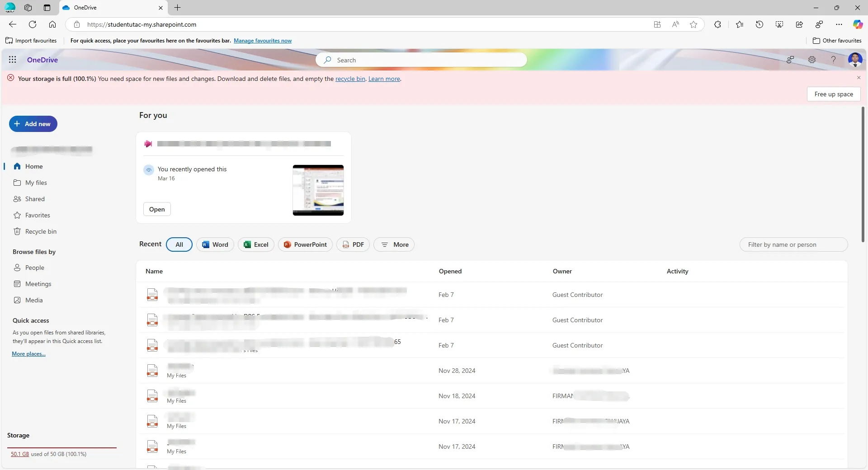Expand the More filters dropdown

394,244
